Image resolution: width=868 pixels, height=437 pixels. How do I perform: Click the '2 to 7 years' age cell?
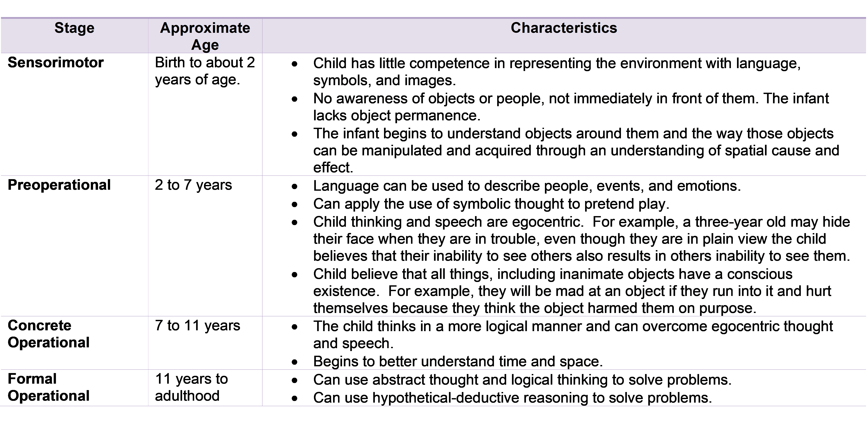tap(193, 186)
